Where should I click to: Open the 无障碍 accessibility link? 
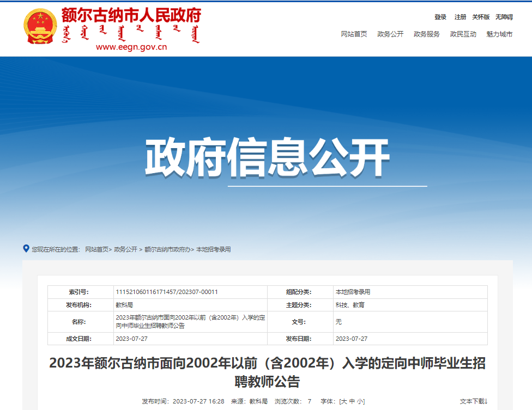(x=504, y=17)
